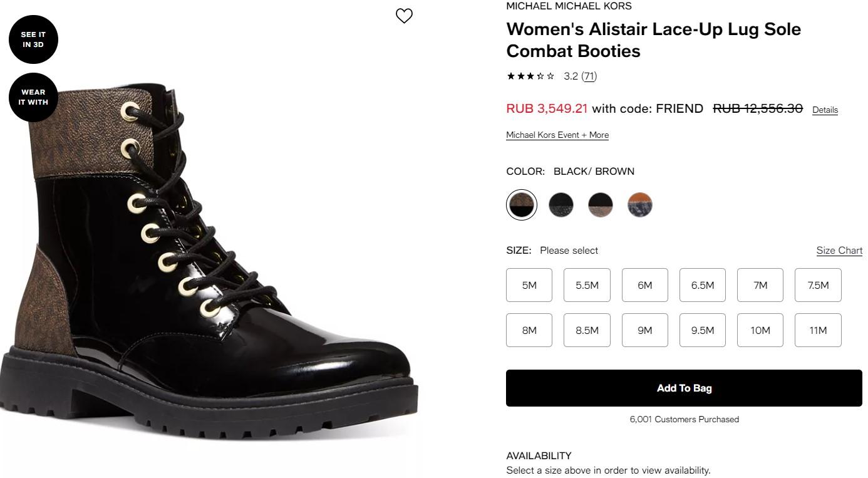The width and height of the screenshot is (868, 478).
Task: Choose the second black color swatch
Action: (561, 205)
